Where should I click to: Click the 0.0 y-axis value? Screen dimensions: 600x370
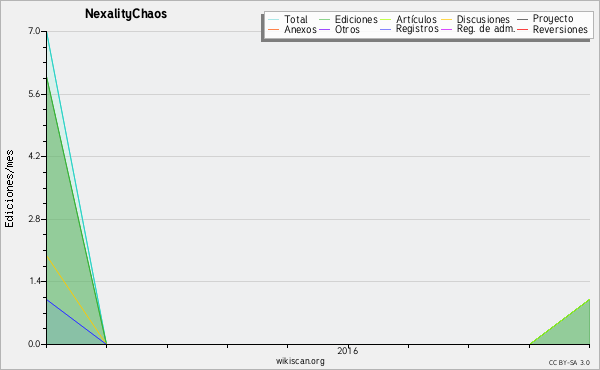coord(34,344)
